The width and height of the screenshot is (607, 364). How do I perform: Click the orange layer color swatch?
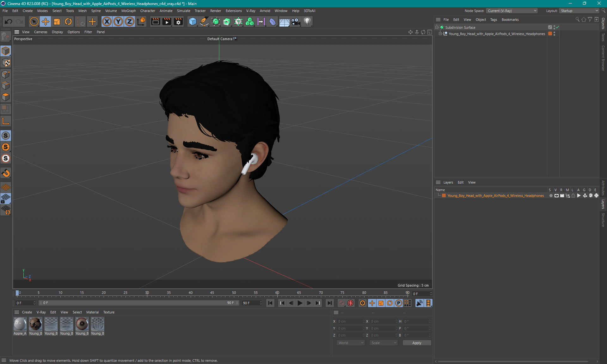tap(444, 196)
